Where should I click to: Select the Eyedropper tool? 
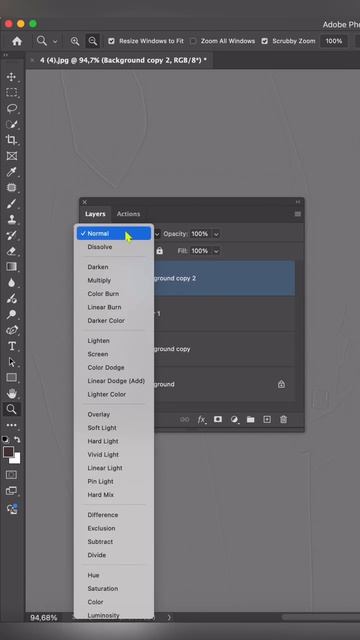pos(11,172)
